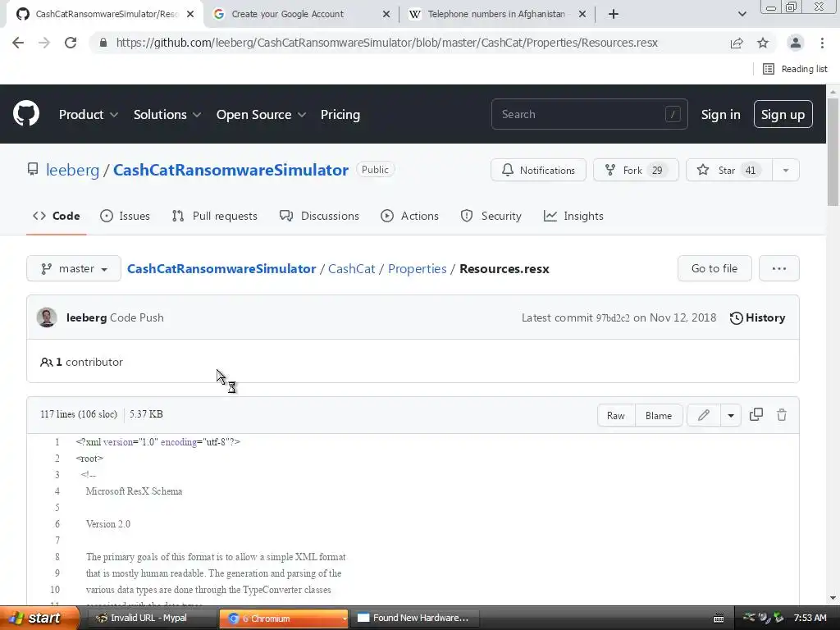View the Raw file
Viewport: 840px width, 630px height.
(616, 415)
